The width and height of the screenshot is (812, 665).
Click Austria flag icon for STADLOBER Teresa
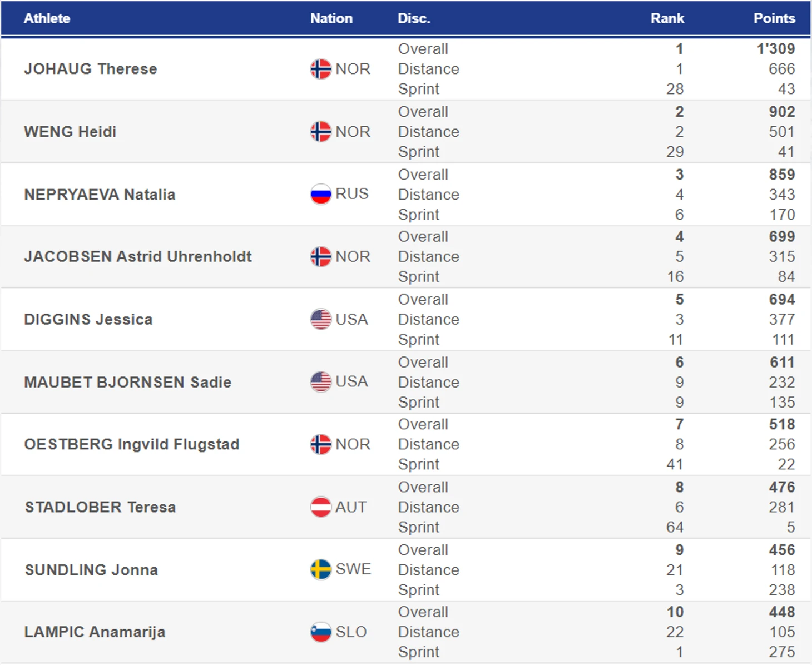pyautogui.click(x=320, y=507)
